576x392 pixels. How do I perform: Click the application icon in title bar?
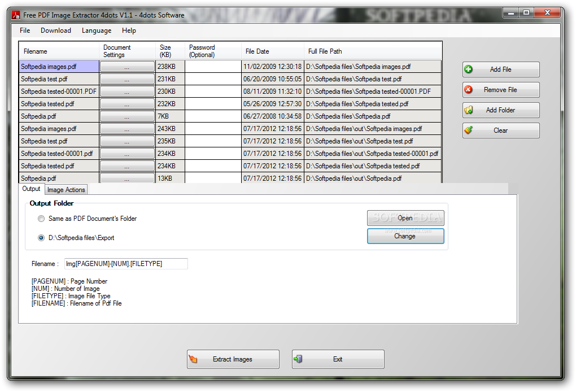16,15
